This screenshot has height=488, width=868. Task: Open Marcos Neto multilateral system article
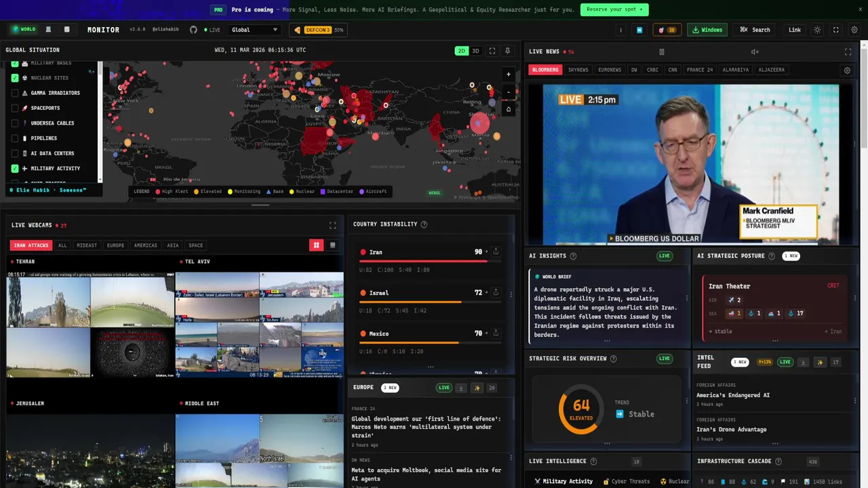(426, 427)
